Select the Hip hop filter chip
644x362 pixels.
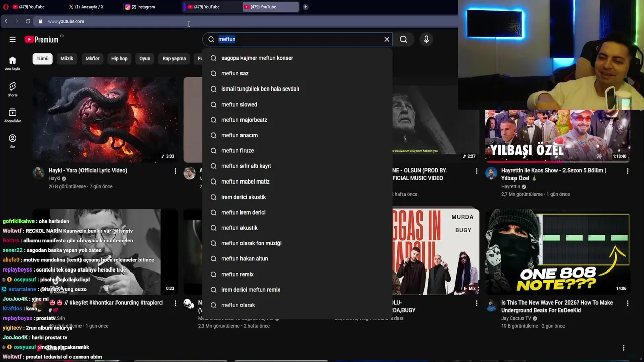coord(119,59)
